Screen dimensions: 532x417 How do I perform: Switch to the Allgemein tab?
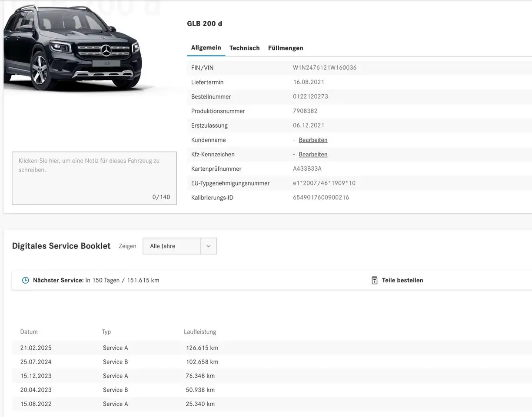pyautogui.click(x=206, y=48)
